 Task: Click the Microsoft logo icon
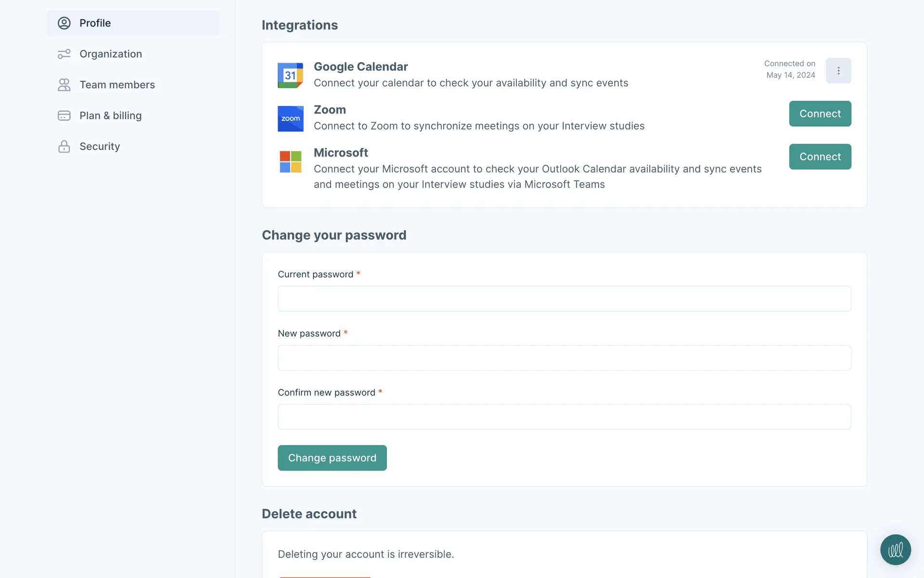coord(290,161)
